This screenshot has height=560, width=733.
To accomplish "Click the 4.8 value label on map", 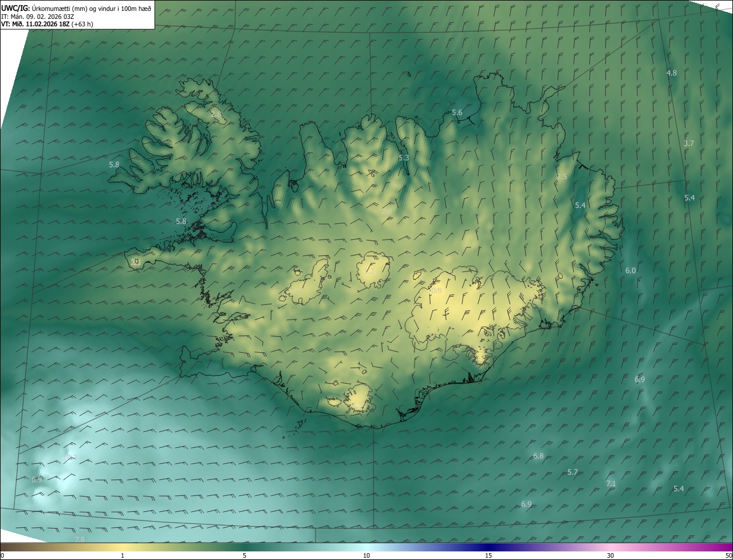I will click(x=672, y=73).
